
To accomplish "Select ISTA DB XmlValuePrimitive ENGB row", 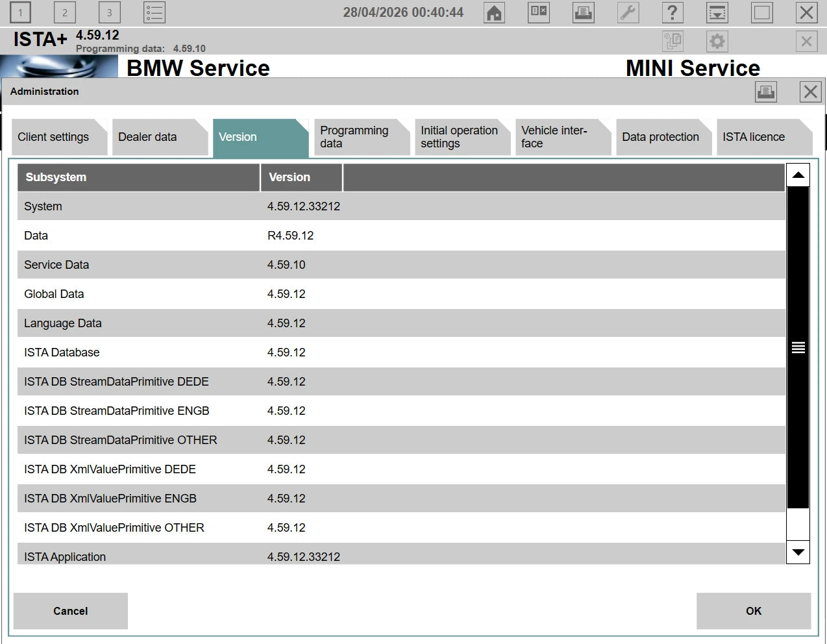I will [x=401, y=499].
